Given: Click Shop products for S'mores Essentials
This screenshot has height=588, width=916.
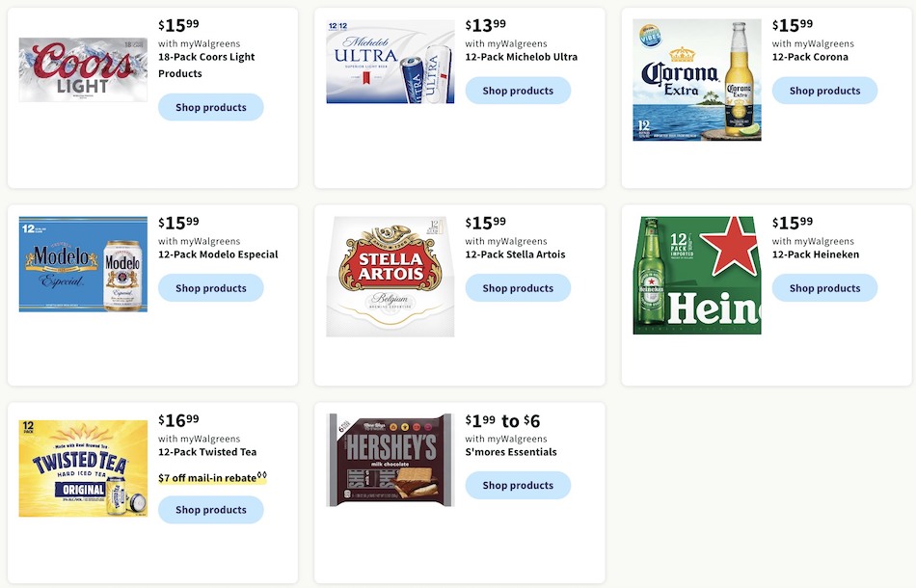Looking at the screenshot, I should (518, 486).
